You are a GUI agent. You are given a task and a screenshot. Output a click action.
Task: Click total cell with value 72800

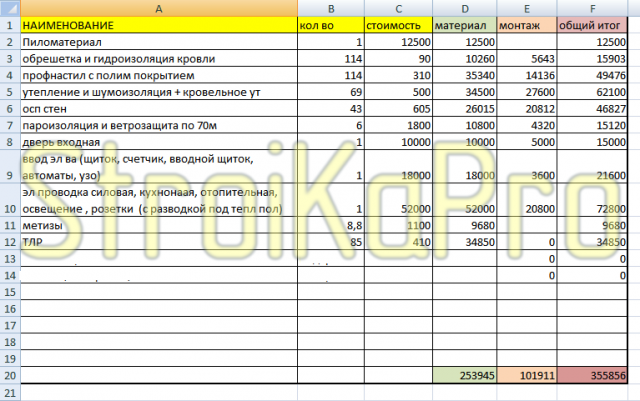tap(592, 200)
